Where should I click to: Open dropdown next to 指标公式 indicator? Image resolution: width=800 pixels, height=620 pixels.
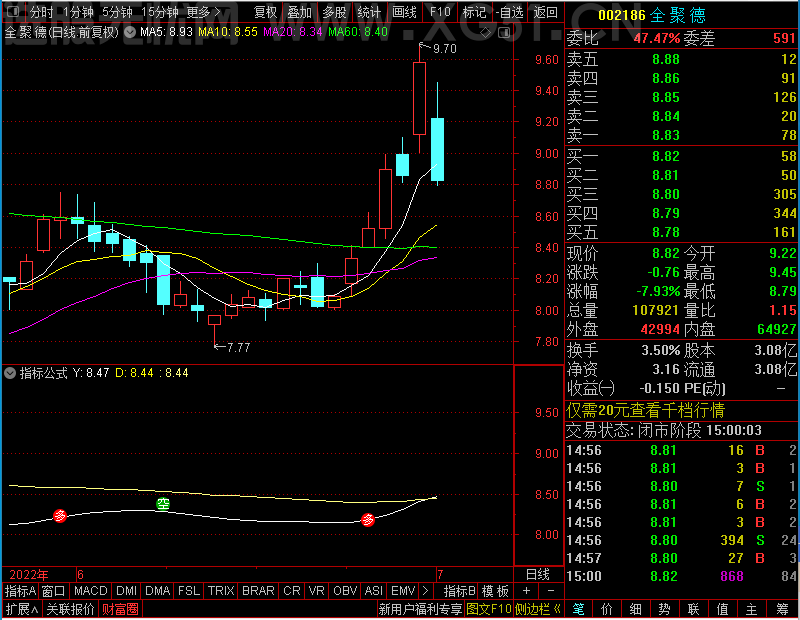tap(10, 373)
